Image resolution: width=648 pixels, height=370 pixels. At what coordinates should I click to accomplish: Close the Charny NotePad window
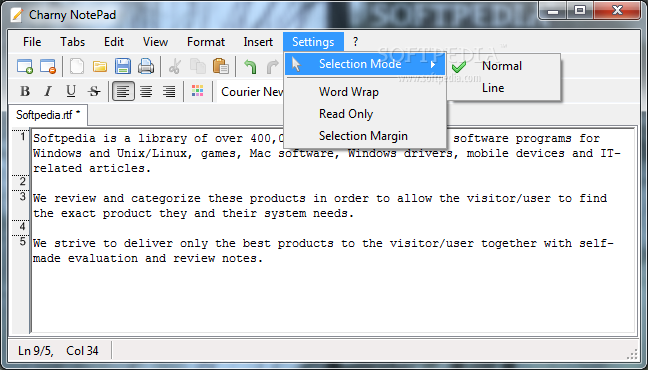coord(618,10)
